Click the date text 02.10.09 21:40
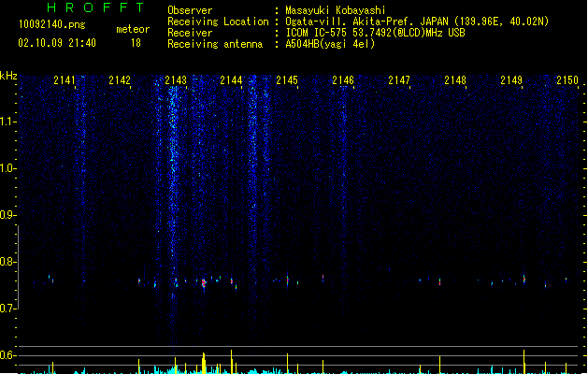Screen dimensions: 588x374 pyautogui.click(x=57, y=43)
